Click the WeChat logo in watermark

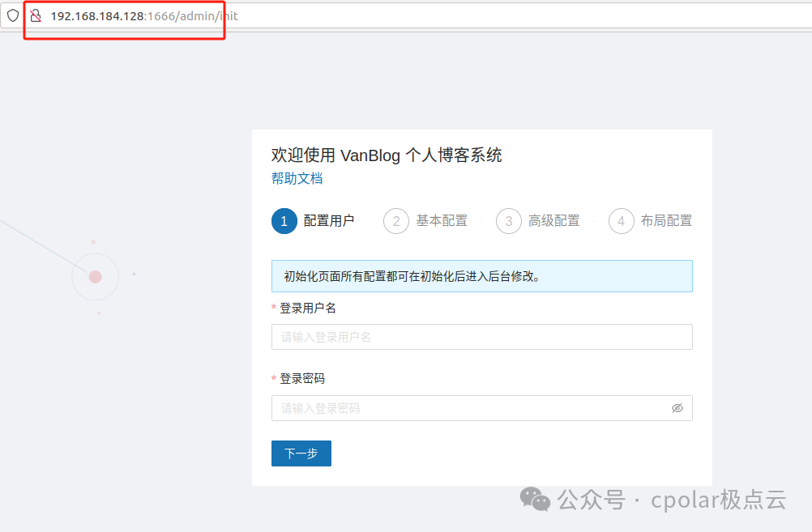535,499
